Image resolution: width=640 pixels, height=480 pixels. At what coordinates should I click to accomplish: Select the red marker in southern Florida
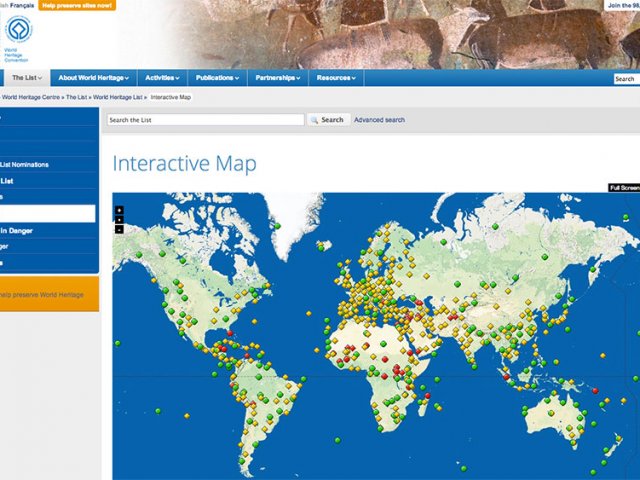pyautogui.click(x=230, y=333)
